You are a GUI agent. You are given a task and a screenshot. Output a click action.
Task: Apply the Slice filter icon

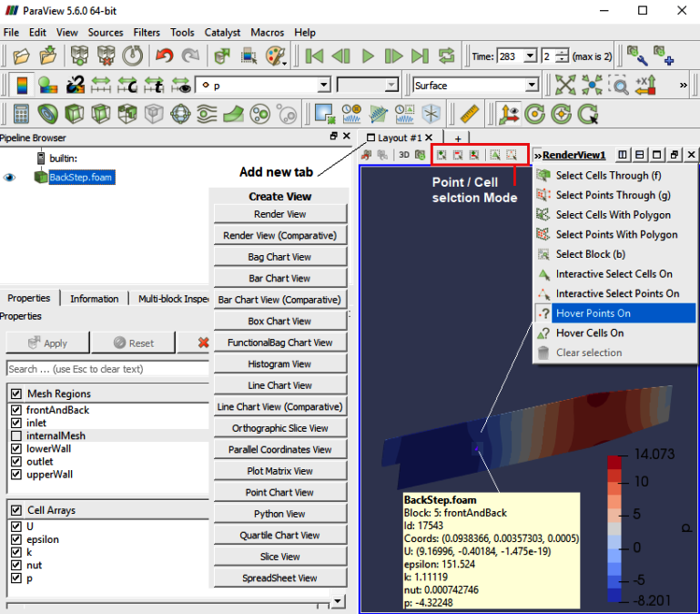coord(101,114)
